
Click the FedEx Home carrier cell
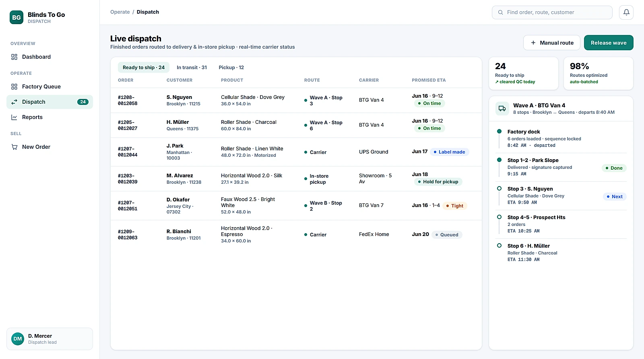(374, 234)
